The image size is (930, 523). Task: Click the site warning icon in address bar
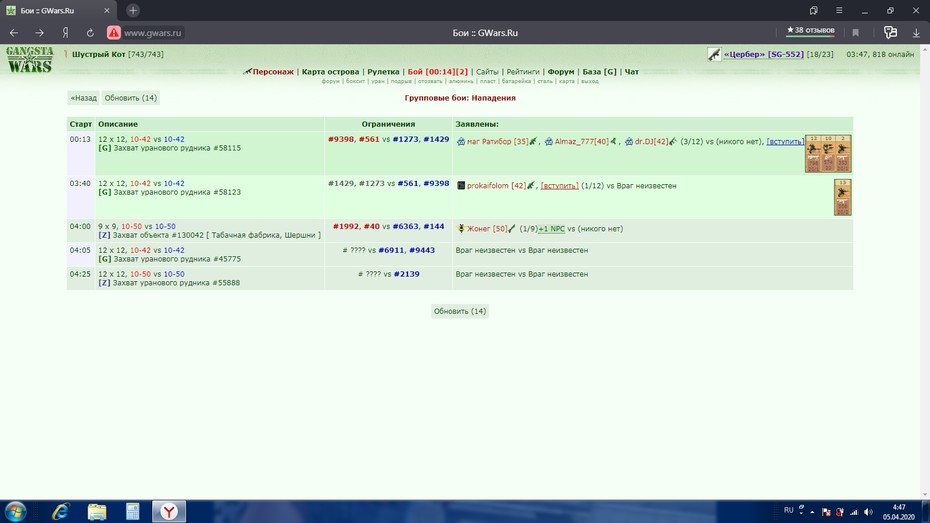114,33
